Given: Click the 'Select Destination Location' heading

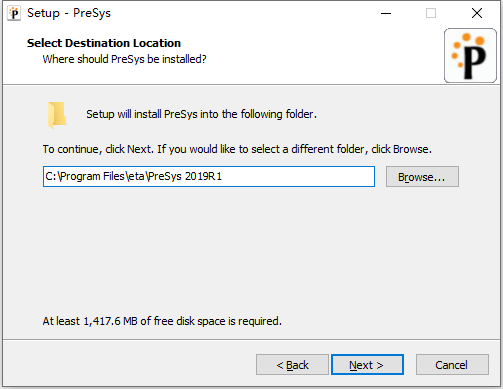Looking at the screenshot, I should click(104, 43).
